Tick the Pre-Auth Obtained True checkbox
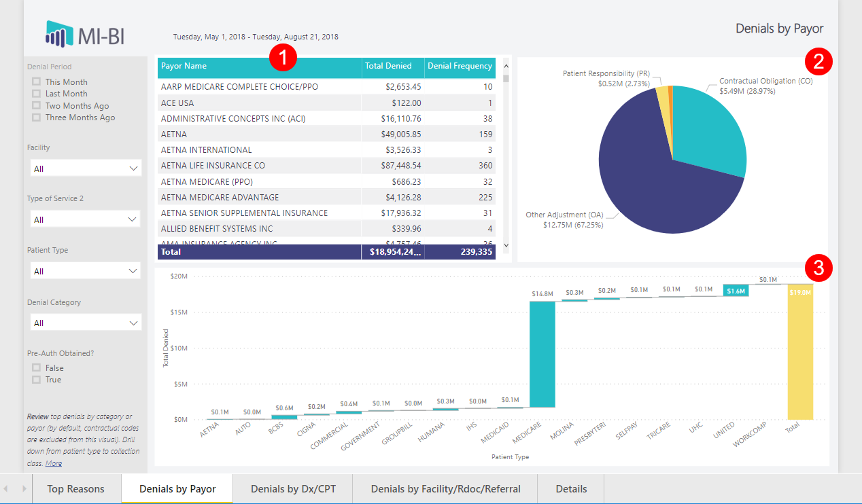 (x=36, y=380)
